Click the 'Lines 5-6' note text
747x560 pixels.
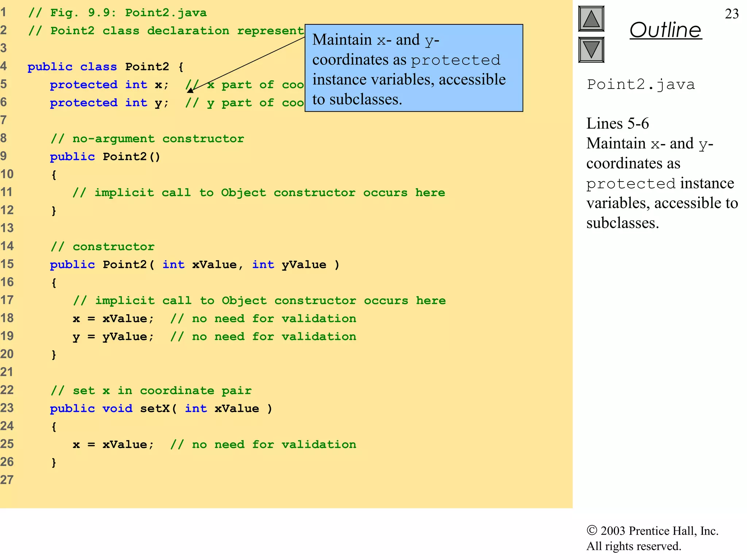(617, 124)
